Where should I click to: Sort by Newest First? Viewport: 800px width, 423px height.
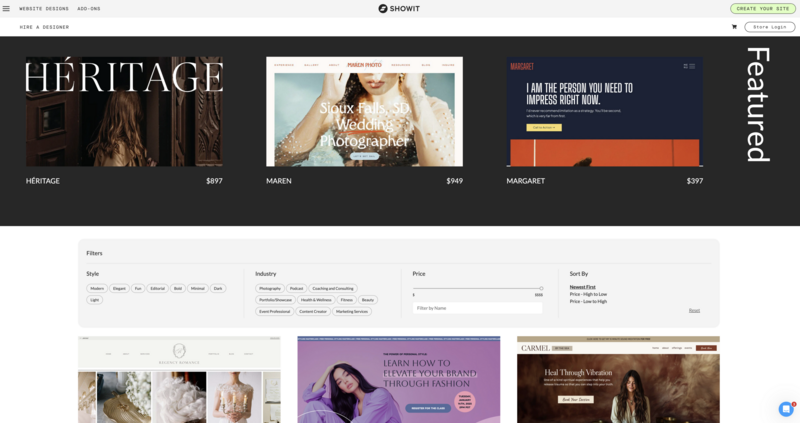pos(583,287)
